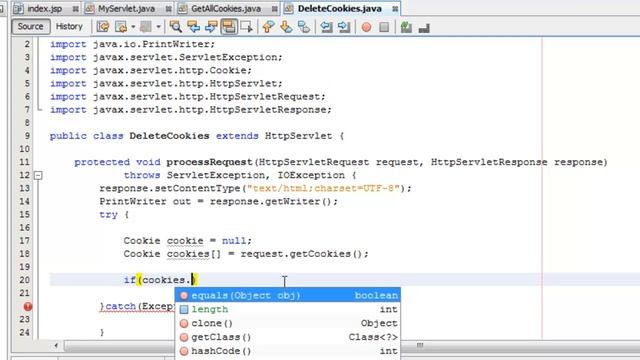Click 'getWriter()' on line 14
The image size is (640, 360).
pos(299,202)
